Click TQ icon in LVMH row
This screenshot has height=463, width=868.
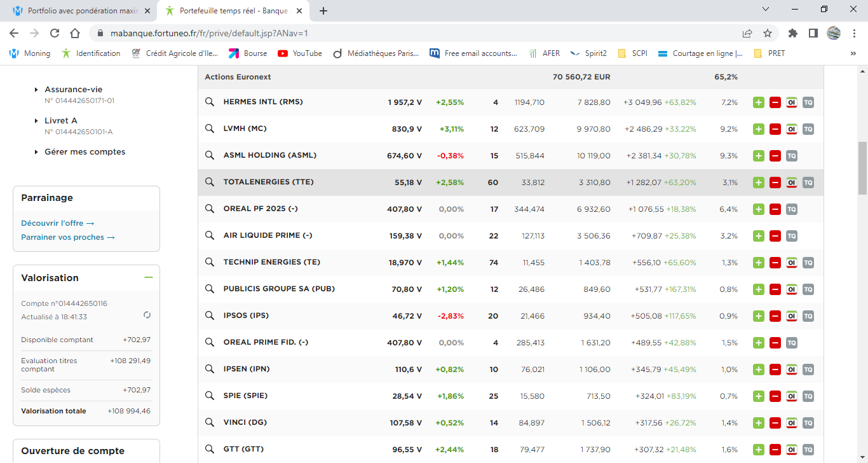[808, 129]
